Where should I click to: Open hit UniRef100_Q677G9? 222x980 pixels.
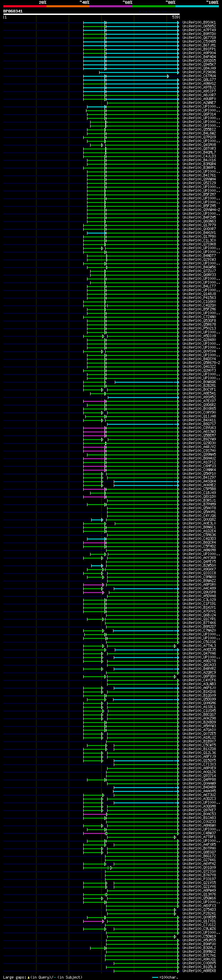pos(199,38)
